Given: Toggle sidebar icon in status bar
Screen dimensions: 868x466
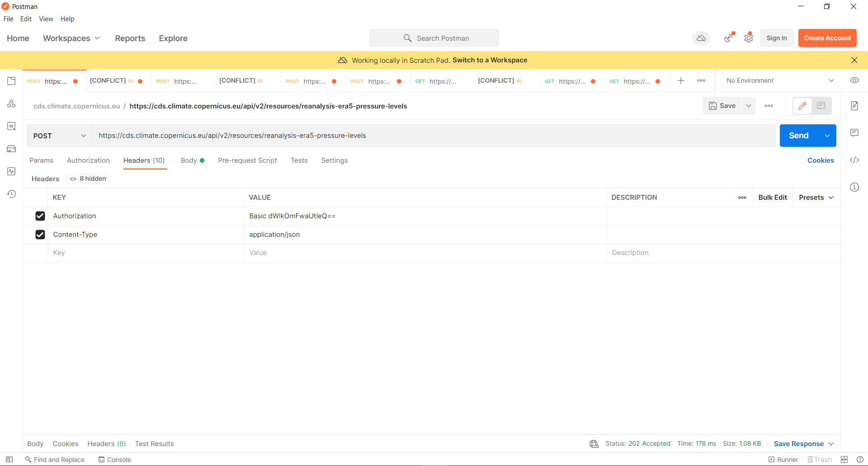Looking at the screenshot, I should coord(9,460).
